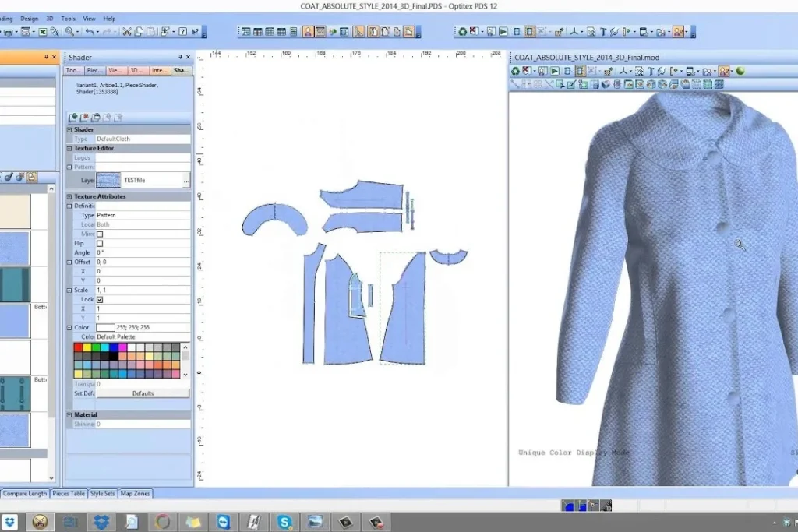Uncheck the Scale Lock checkbox

(100, 299)
